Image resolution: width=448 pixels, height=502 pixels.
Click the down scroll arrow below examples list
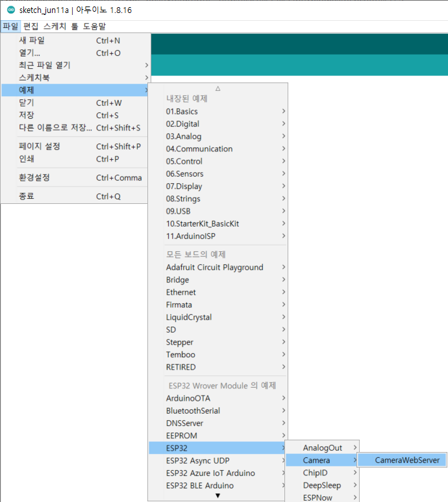[x=218, y=496]
